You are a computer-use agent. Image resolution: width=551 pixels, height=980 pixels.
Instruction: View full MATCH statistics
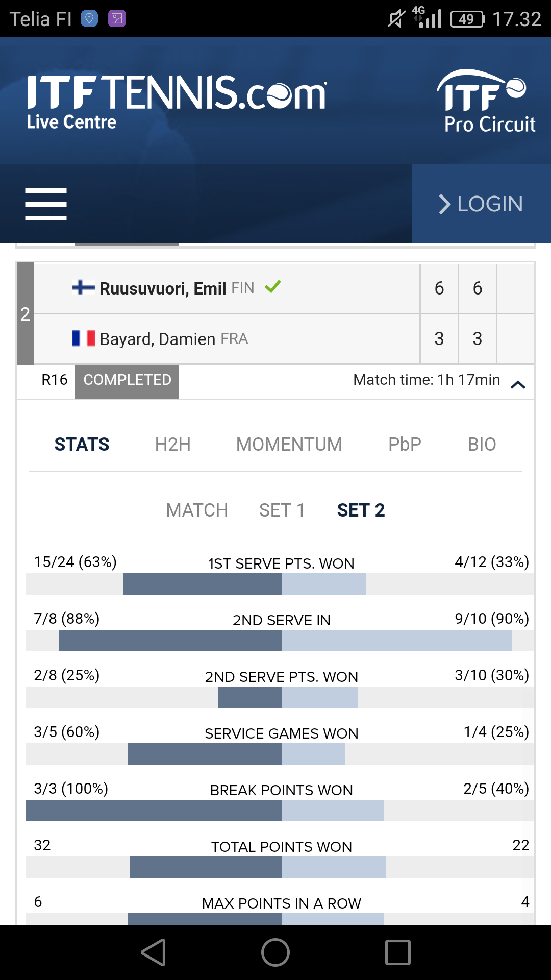(197, 510)
